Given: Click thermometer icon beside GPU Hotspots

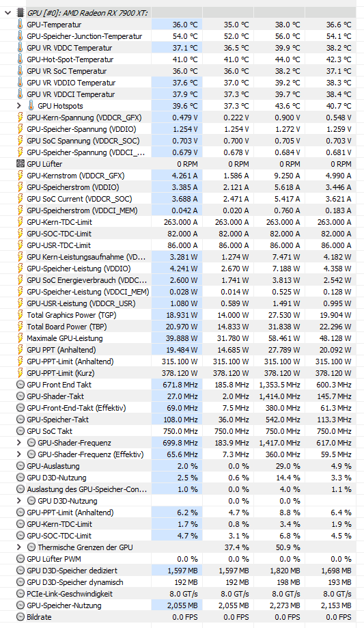Looking at the screenshot, I should 31,106.
